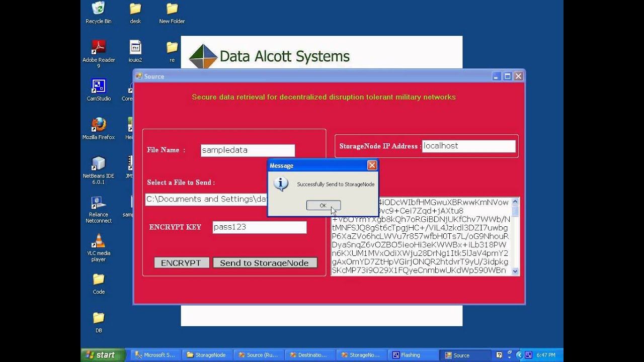Screen dimensions: 644x362
Task: Click the 'Successfully Send to StorageNode' text
Action: pos(336,185)
